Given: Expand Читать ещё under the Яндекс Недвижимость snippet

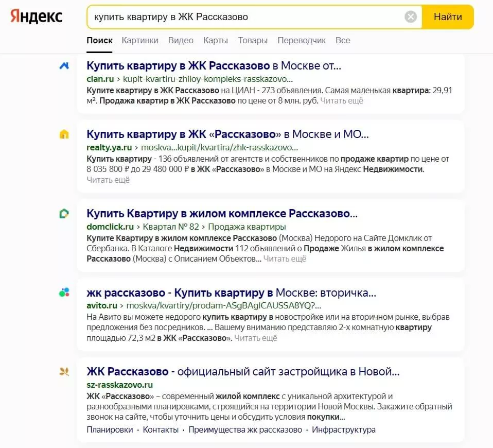Looking at the screenshot, I should pyautogui.click(x=108, y=180).
